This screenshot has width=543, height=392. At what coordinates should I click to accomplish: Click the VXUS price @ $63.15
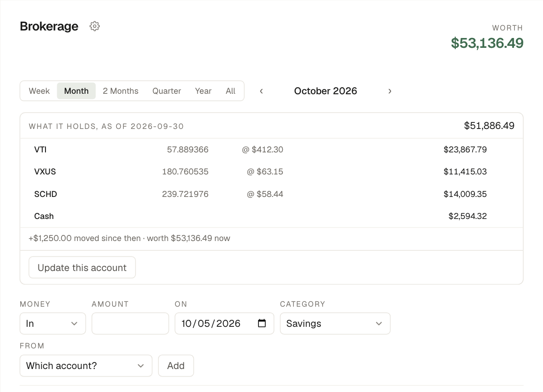[265, 172]
